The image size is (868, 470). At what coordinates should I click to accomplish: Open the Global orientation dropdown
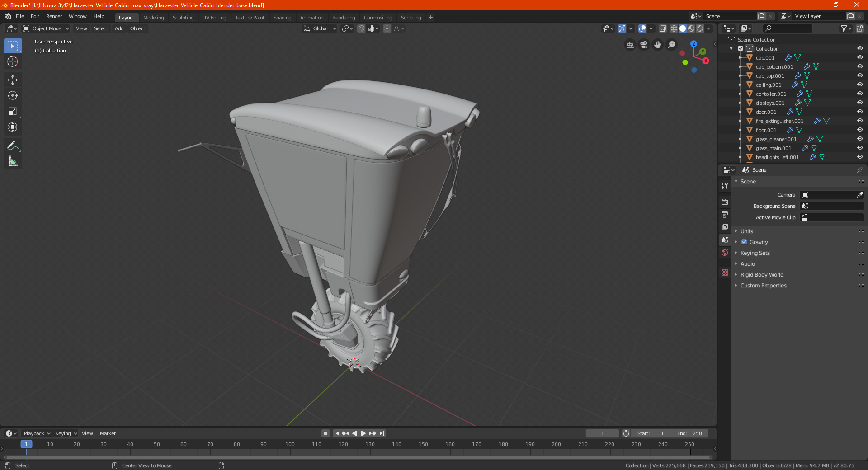(x=320, y=28)
